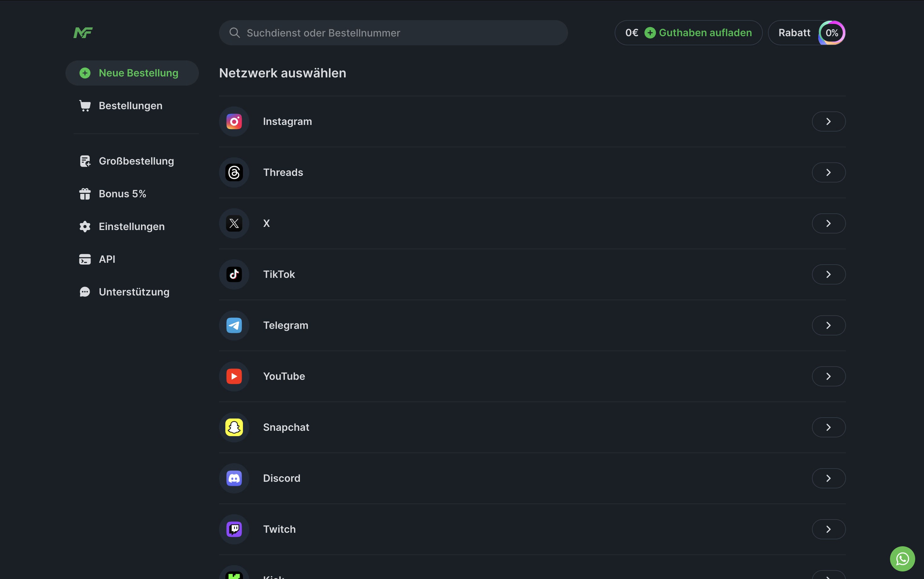This screenshot has height=579, width=924.
Task: Click the gear icon for Einstellungen
Action: (85, 226)
